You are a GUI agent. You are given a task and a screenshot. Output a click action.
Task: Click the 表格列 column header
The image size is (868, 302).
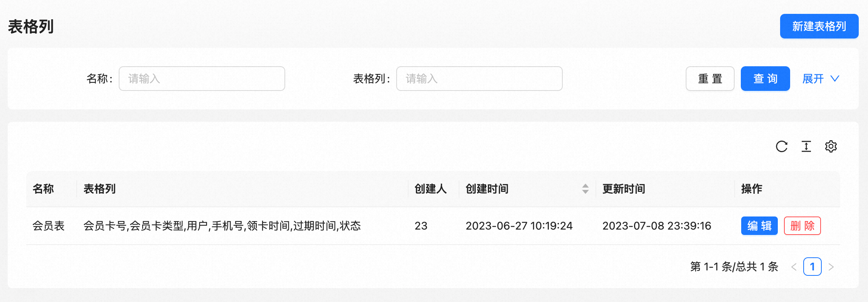[x=99, y=189]
